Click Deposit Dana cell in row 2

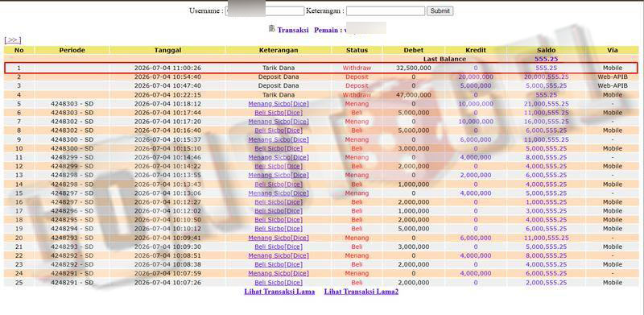click(279, 77)
